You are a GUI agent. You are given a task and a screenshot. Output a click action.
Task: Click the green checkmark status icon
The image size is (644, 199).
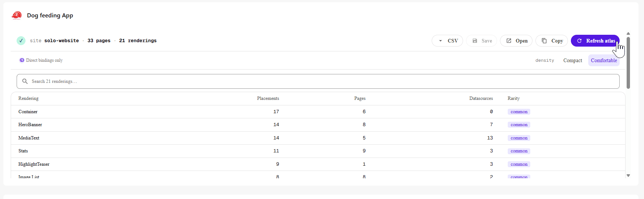(21, 41)
